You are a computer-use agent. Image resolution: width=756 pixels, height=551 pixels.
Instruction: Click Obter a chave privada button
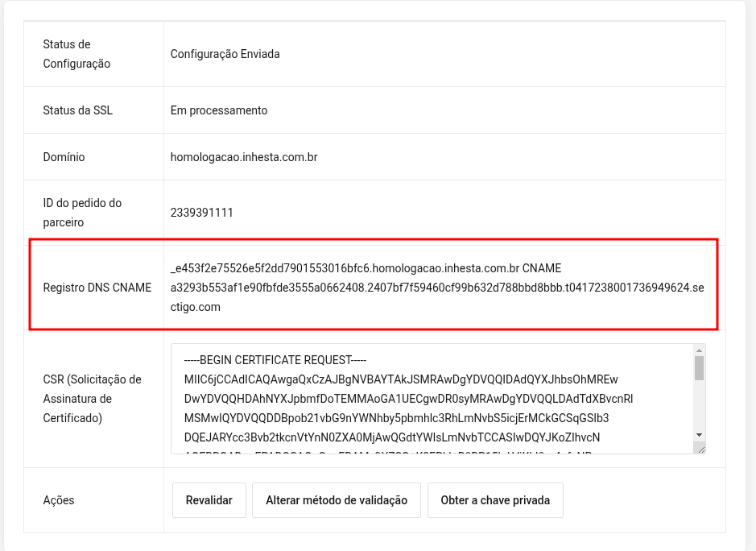pyautogui.click(x=495, y=500)
